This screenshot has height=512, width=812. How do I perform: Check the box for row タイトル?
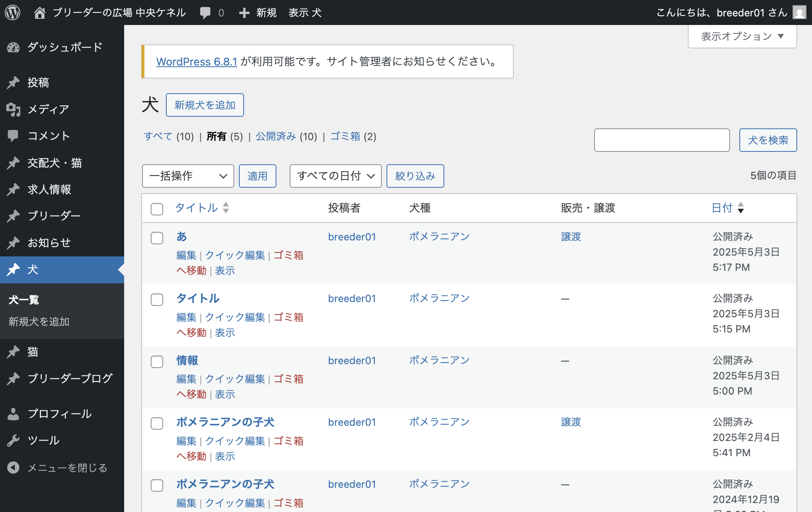click(157, 300)
